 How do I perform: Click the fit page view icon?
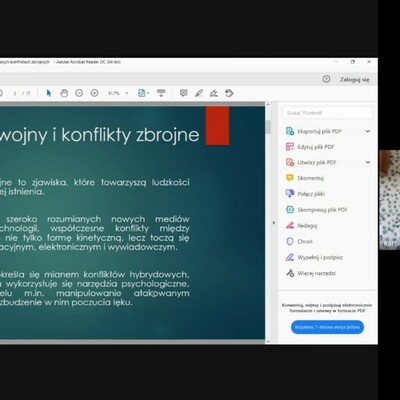tap(142, 93)
